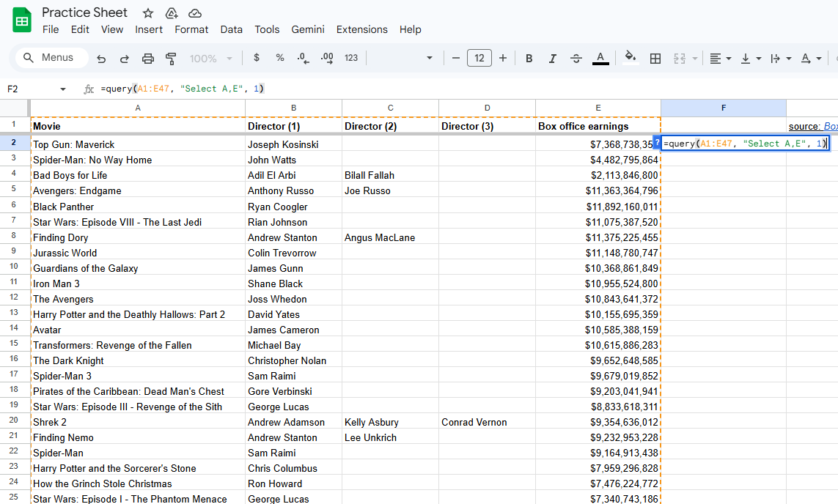Screen dimensions: 838x504
Task: Decrease decimal places
Action: coord(303,57)
